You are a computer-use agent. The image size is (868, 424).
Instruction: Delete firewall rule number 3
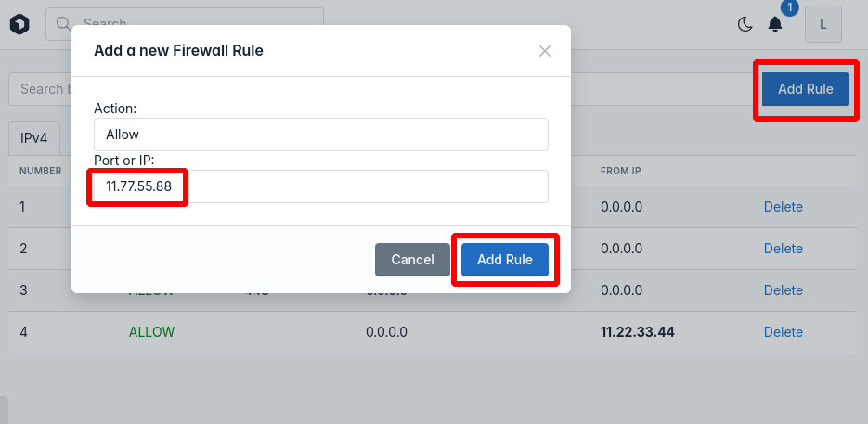784,290
